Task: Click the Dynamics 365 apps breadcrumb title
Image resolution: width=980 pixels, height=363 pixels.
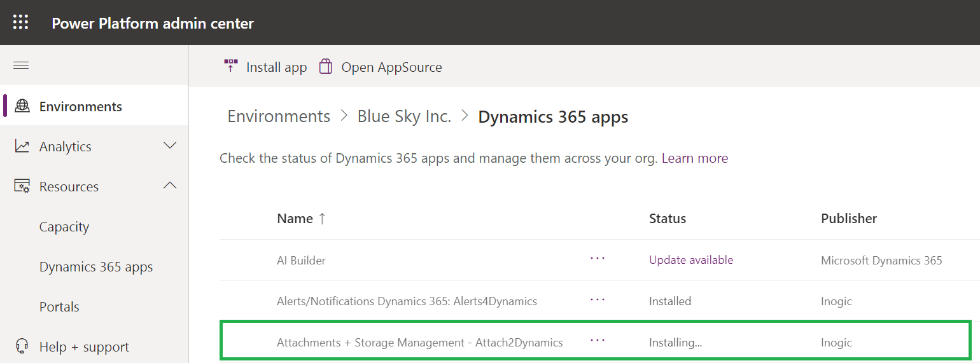Action: [x=553, y=116]
